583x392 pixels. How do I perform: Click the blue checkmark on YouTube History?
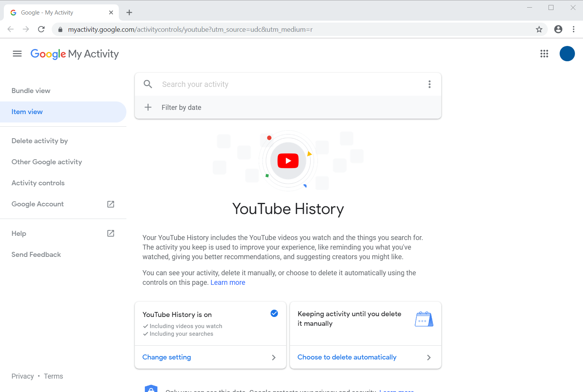coord(274,313)
